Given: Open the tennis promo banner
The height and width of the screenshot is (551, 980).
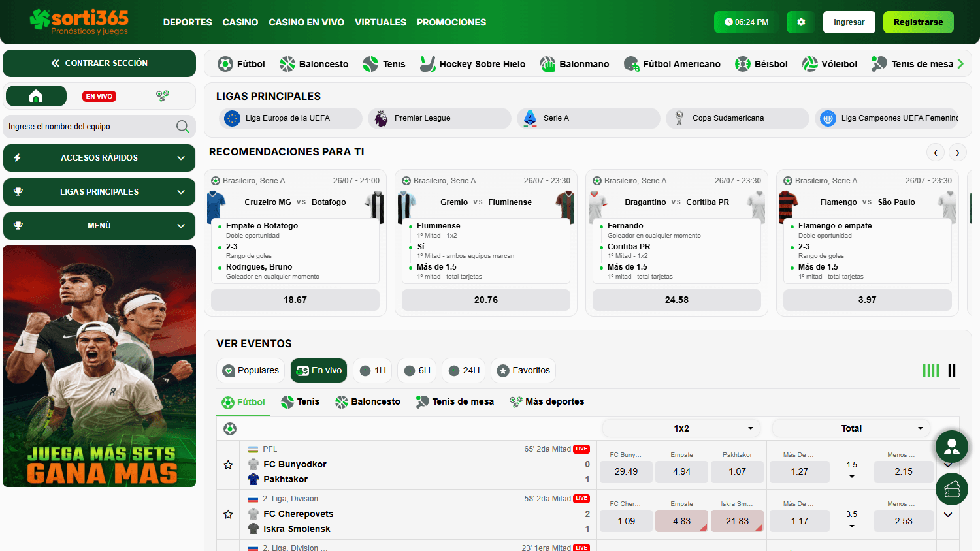Looking at the screenshot, I should (x=99, y=366).
